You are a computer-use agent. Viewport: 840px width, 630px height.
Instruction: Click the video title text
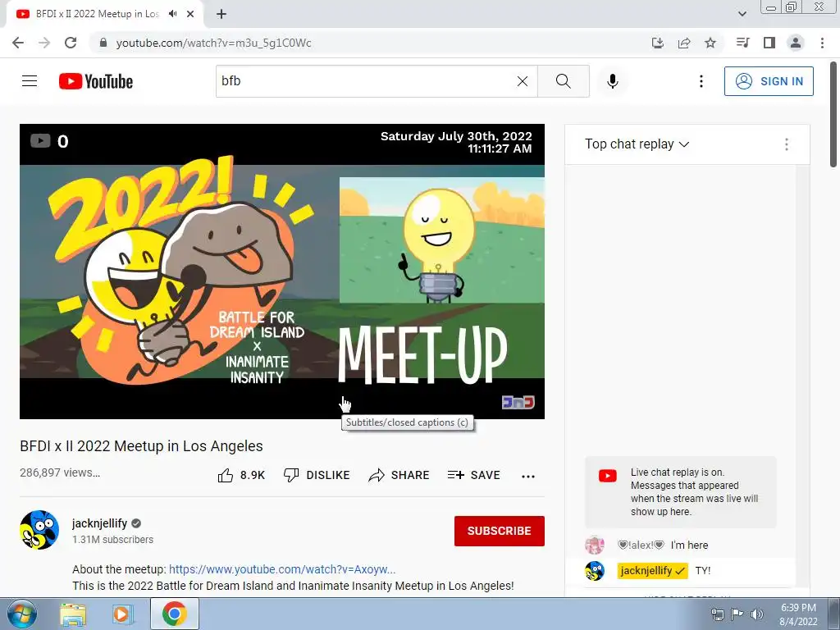pos(141,445)
